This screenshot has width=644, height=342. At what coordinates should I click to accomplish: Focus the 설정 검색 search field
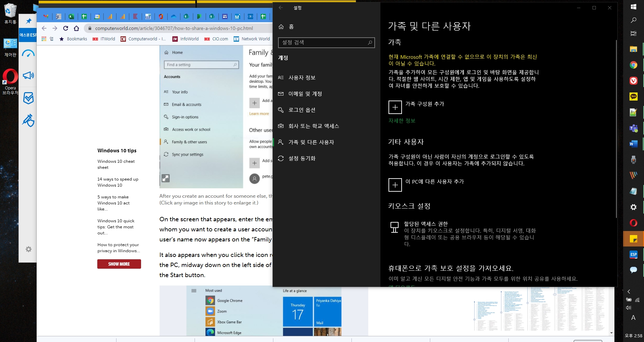pos(326,42)
